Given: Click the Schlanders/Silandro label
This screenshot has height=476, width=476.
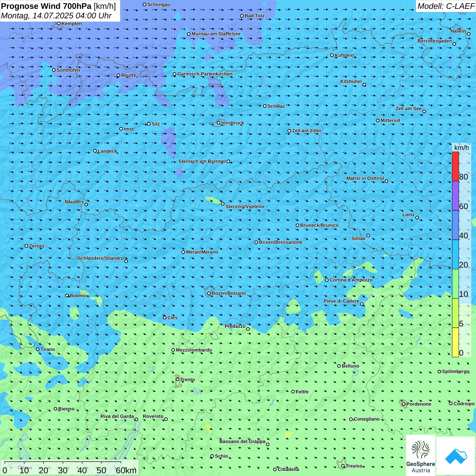Looking at the screenshot, I should coord(101,258).
